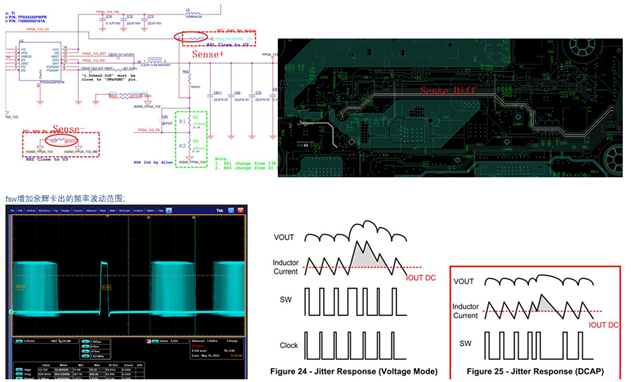Expand the dropdown button after Help menu
The height and width of the screenshot is (382, 640).
(169, 211)
